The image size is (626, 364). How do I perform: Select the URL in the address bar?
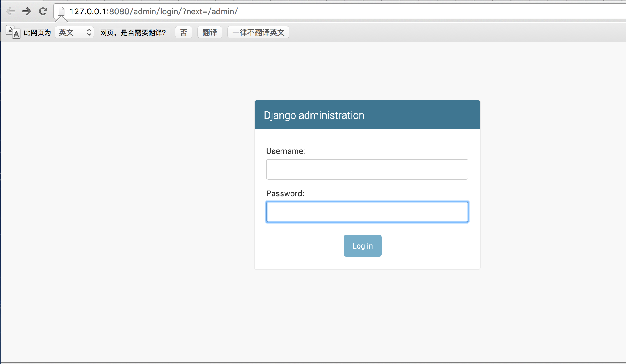tap(153, 11)
